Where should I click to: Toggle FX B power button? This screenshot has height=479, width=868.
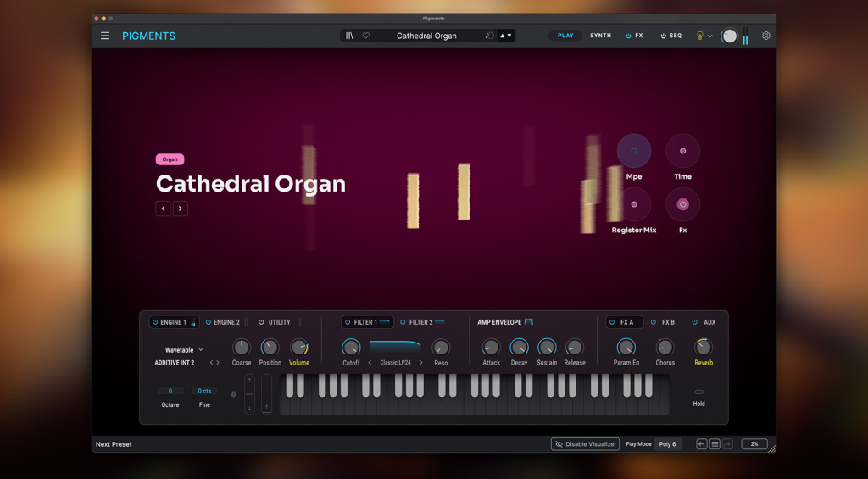point(654,322)
